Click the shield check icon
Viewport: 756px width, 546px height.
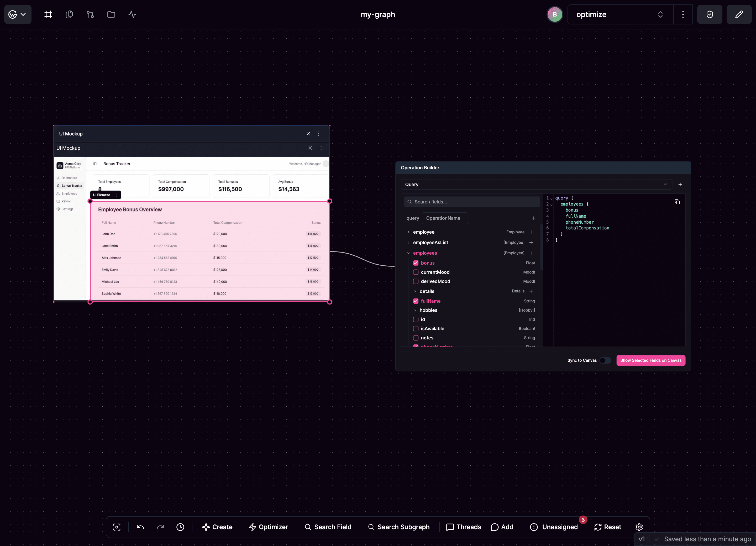709,14
